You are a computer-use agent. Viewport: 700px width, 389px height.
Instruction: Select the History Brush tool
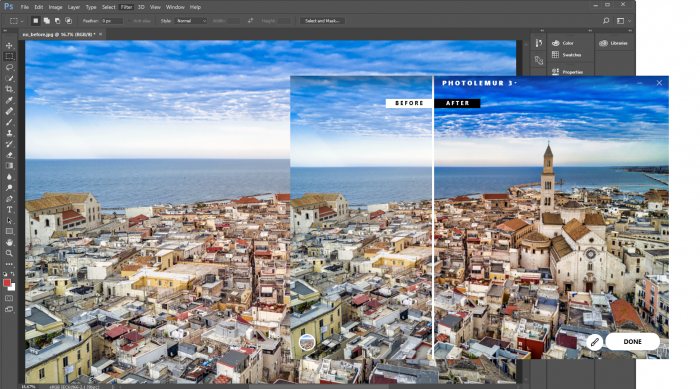click(x=9, y=144)
